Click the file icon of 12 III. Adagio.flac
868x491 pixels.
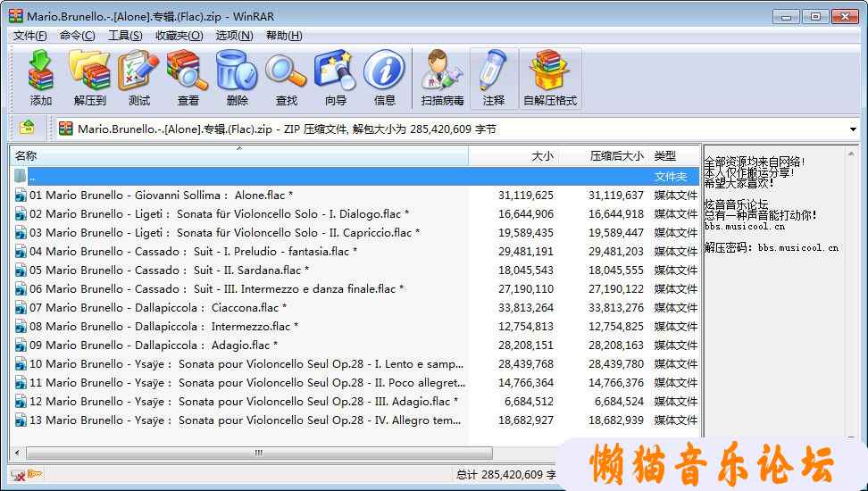click(21, 402)
